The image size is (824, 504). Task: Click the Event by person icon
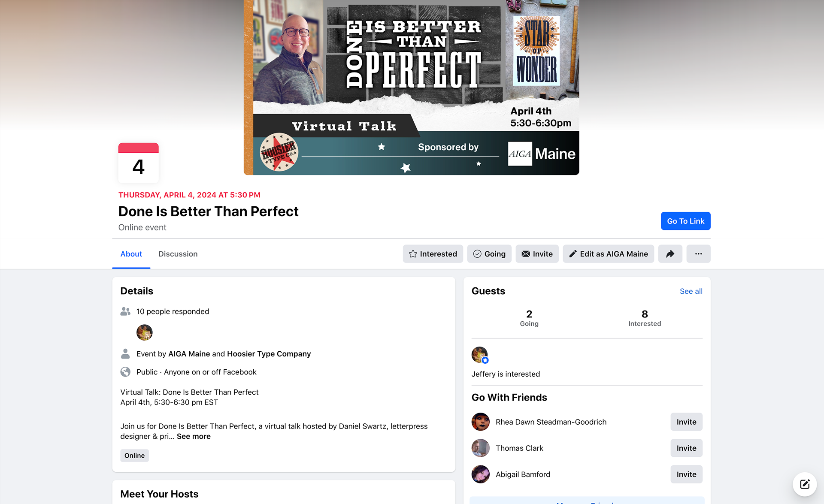125,354
